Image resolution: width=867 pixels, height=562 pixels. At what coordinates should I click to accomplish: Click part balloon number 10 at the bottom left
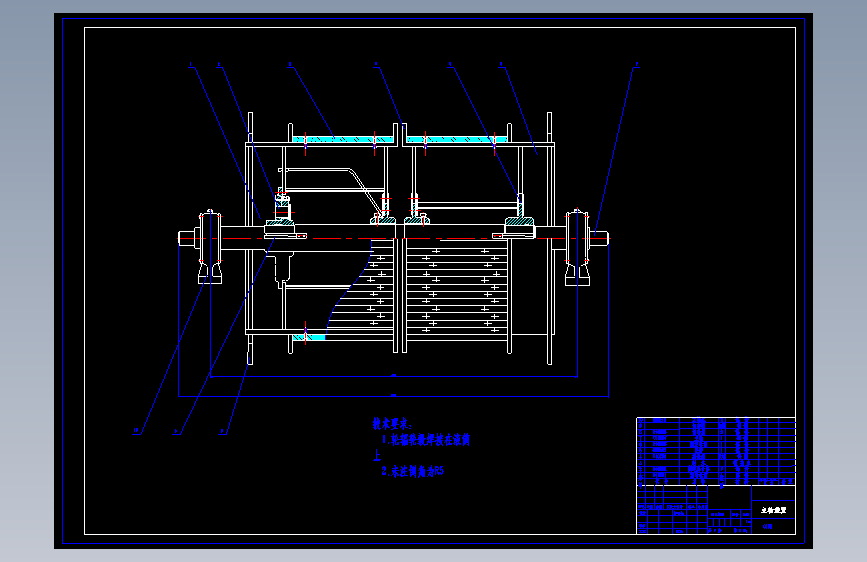click(136, 430)
